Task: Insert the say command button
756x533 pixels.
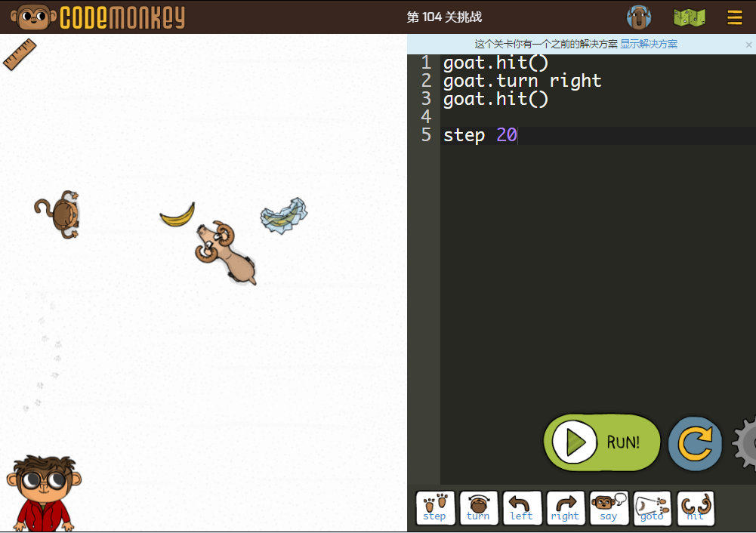Action: (609, 507)
